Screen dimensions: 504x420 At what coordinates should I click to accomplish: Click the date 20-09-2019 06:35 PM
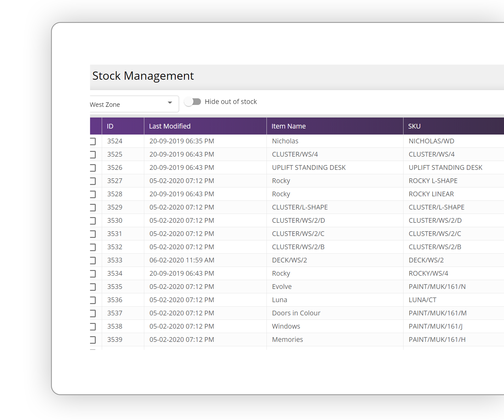(x=182, y=141)
